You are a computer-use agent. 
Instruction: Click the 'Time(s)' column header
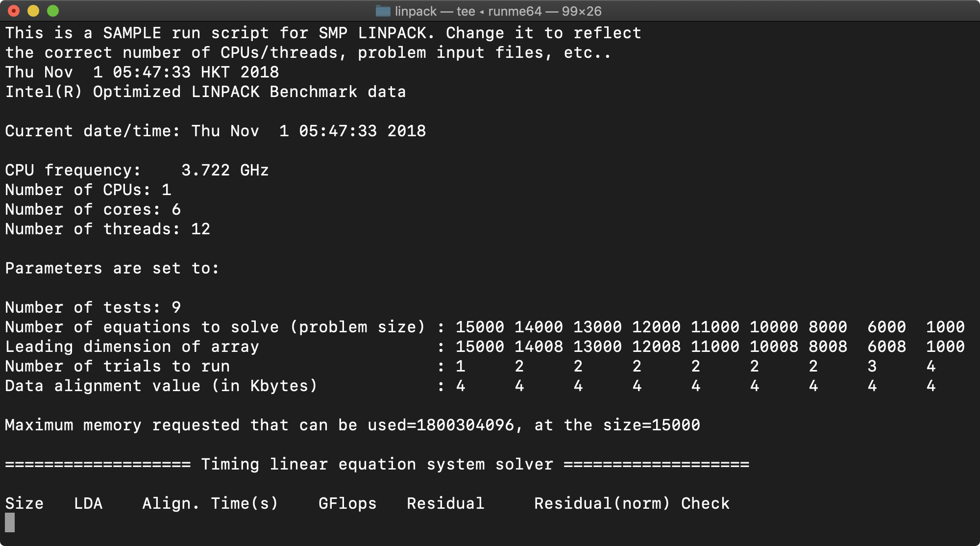pos(245,503)
